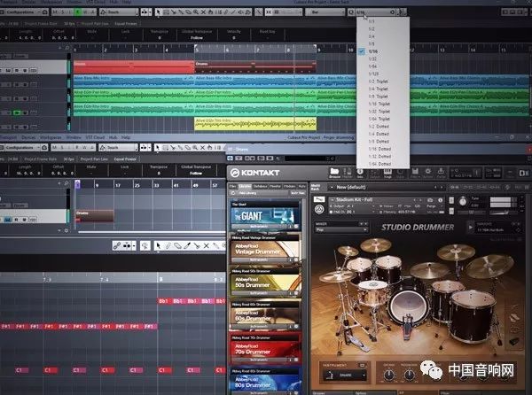532x395 pixels.
Task: Adjust the Stadium Kit volume slider
Action: coord(502,213)
